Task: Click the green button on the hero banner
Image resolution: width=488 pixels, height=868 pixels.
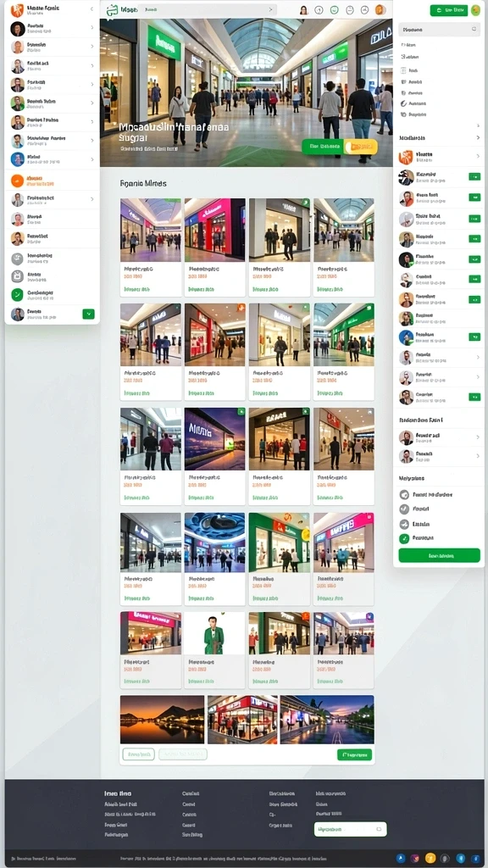Action: [x=323, y=147]
